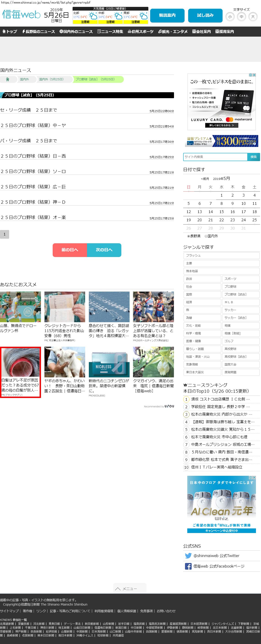261x644 pixels.
Task: Open お問い合わせ footer link
Action: (x=166, y=611)
